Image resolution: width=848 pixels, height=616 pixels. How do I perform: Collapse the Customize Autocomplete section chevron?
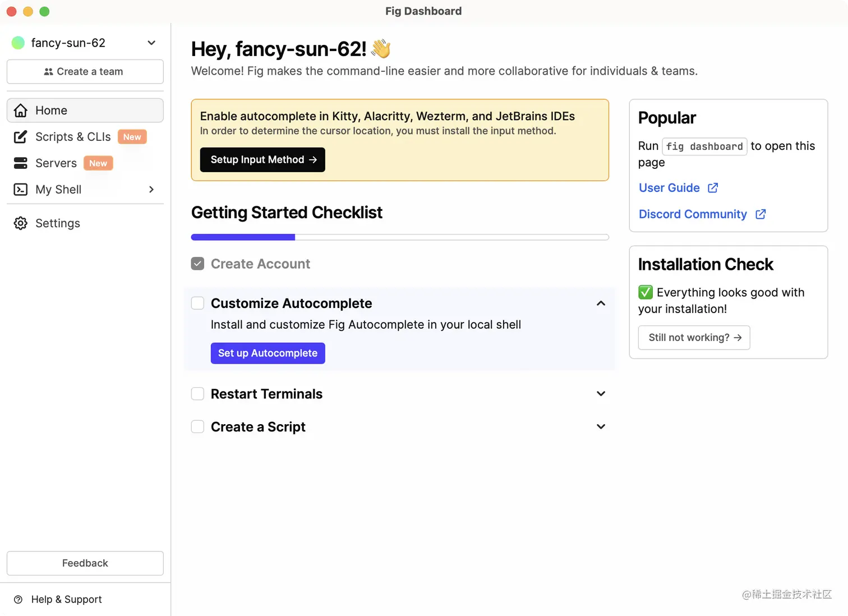point(601,304)
